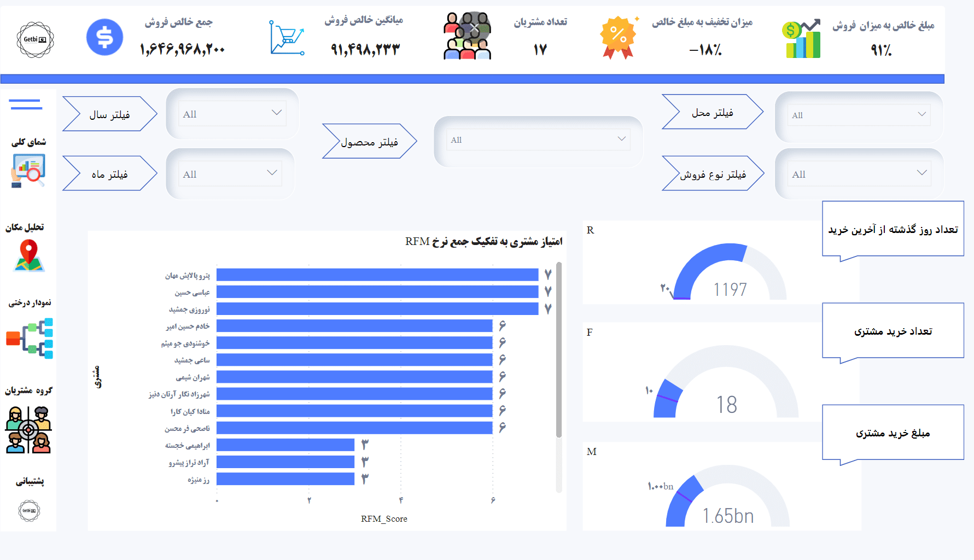Select the پشتیبانی sidebar label

coord(30,481)
